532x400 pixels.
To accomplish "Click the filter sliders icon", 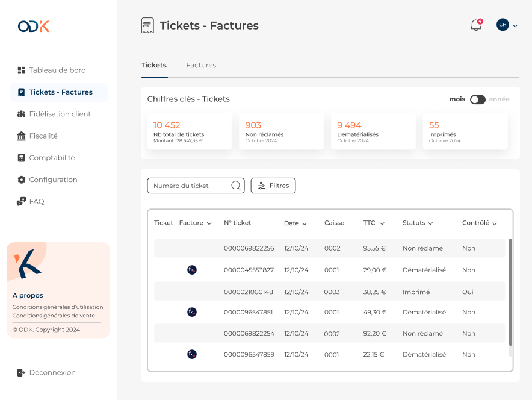I will (x=262, y=186).
